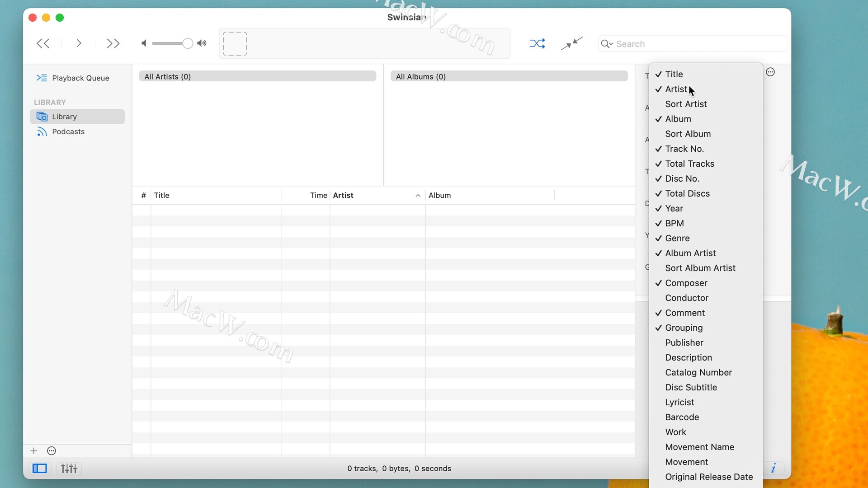Enable Description field
This screenshot has width=868, height=488.
706,357
